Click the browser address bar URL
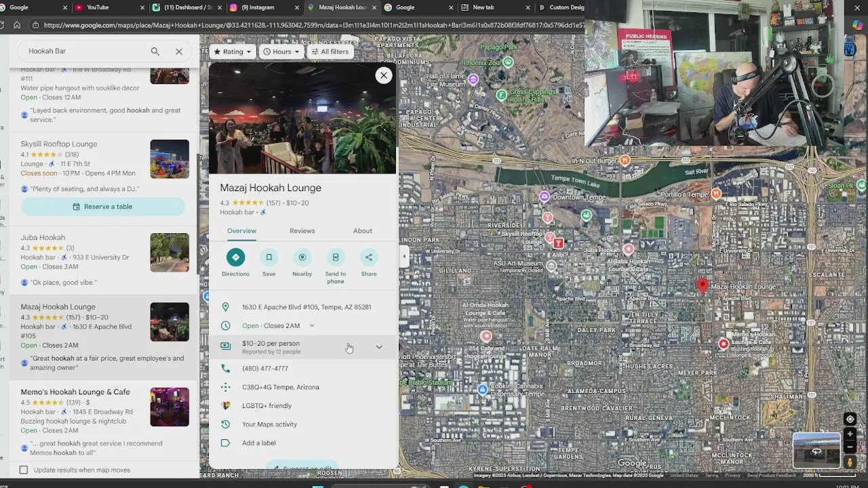This screenshot has height=488, width=868. [312, 25]
